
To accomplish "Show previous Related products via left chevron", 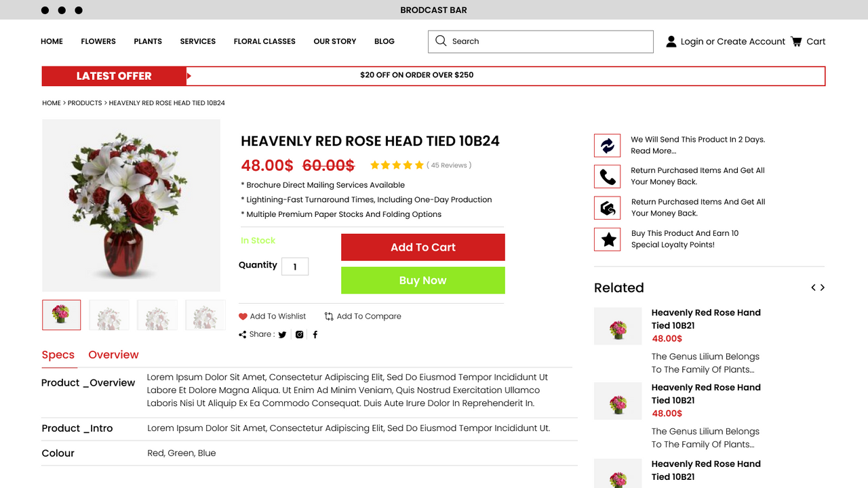I will [x=813, y=287].
